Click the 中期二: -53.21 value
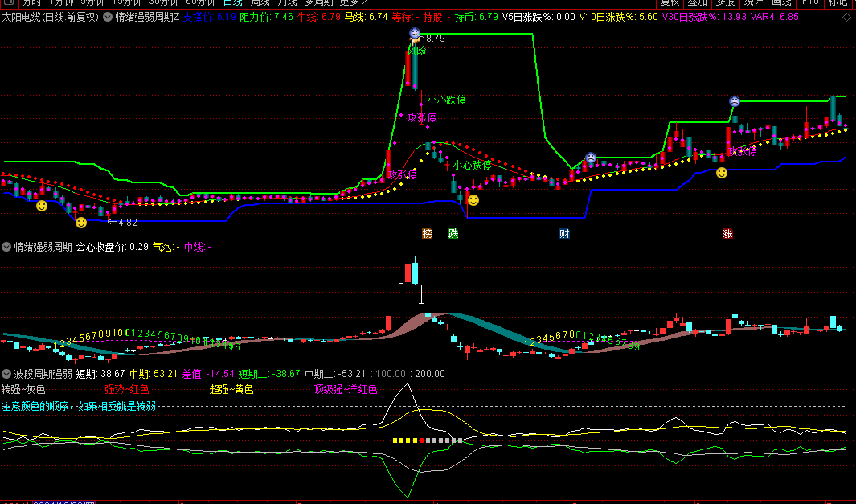 pos(336,374)
